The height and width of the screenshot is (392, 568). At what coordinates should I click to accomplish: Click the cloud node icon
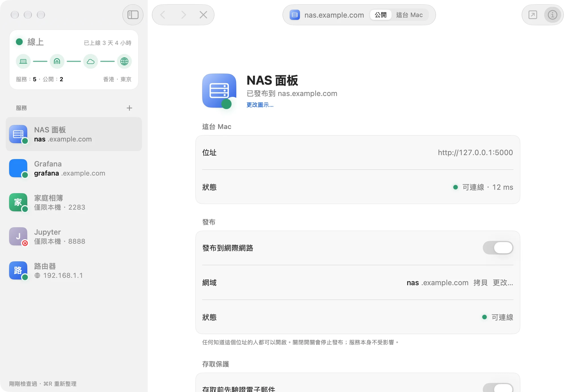tap(91, 61)
